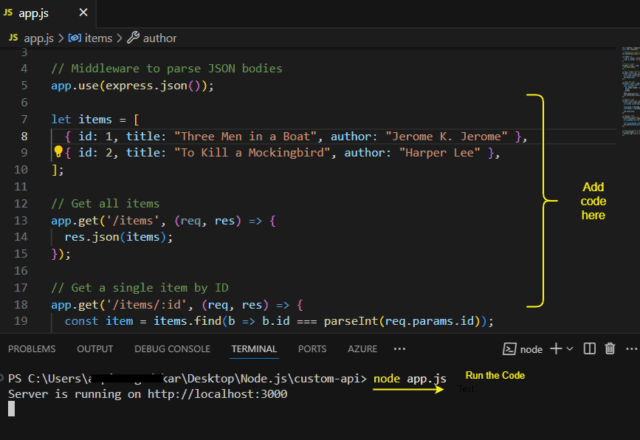The width and height of the screenshot is (640, 440).
Task: Open more panel tabs ellipsis menu
Action: click(x=400, y=349)
